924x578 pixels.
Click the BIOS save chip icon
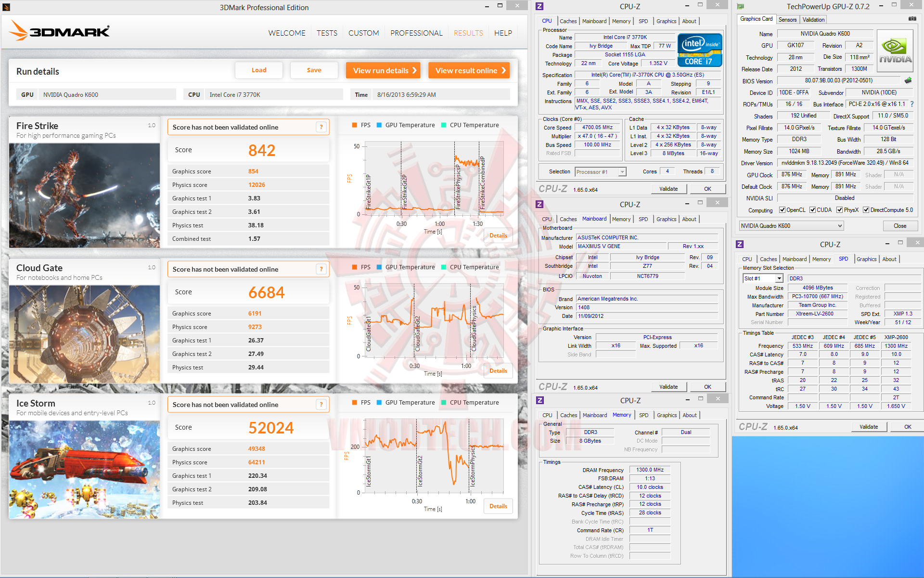pyautogui.click(x=908, y=80)
